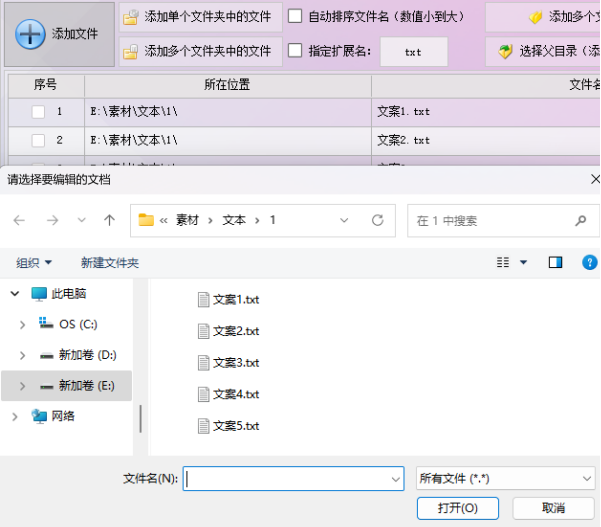Screen dimensions: 601x527
Task: Open 文件名 combo box dropdown arrow
Action: tap(396, 479)
